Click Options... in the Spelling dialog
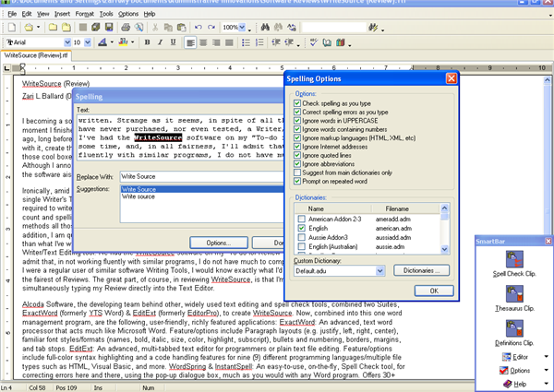 pos(219,243)
